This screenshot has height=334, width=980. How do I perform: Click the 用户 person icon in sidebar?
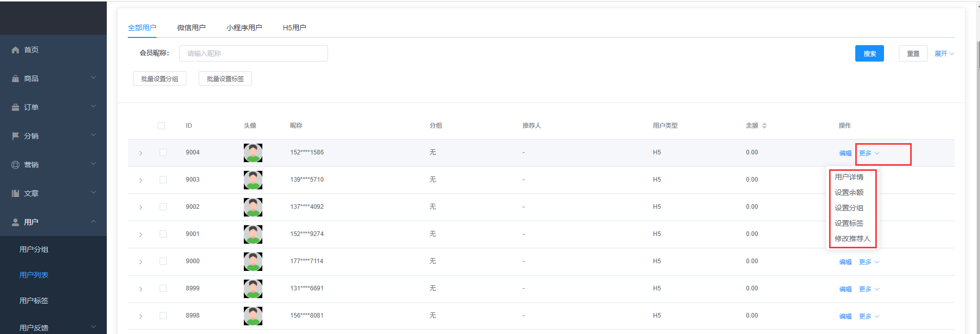pyautogui.click(x=15, y=222)
